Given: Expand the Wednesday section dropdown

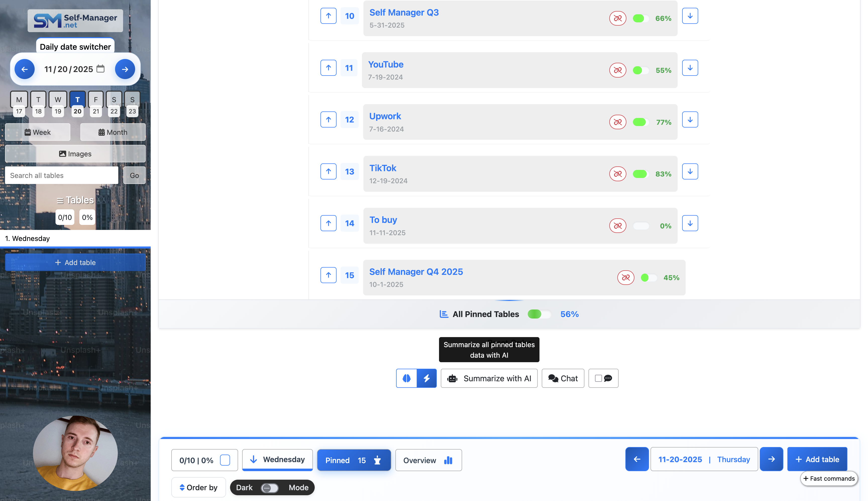Looking at the screenshot, I should (278, 459).
